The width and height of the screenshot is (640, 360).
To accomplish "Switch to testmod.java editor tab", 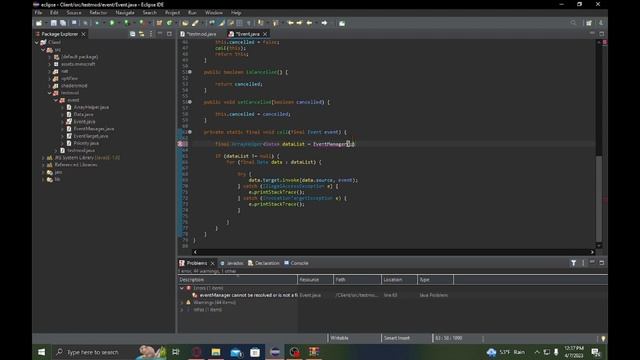I will tap(200, 34).
